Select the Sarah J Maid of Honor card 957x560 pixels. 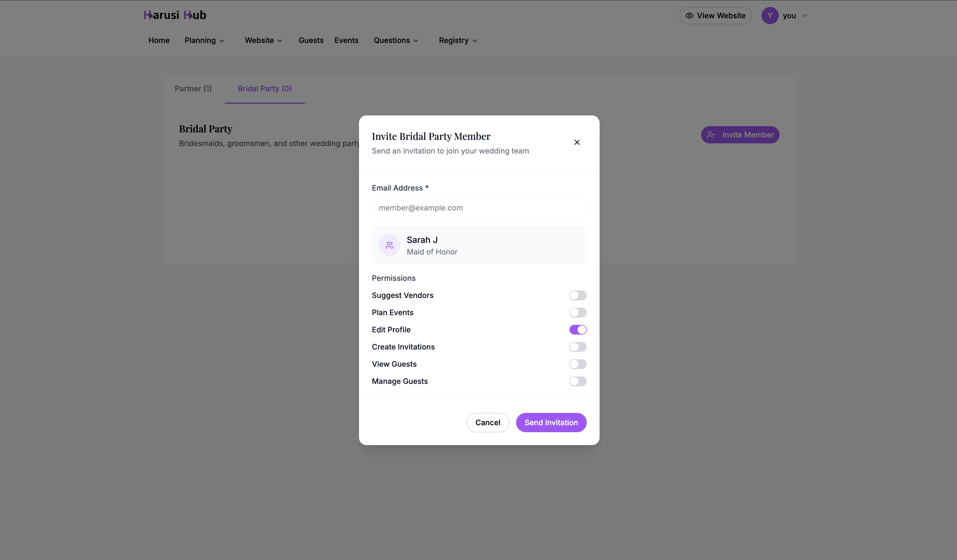click(479, 245)
